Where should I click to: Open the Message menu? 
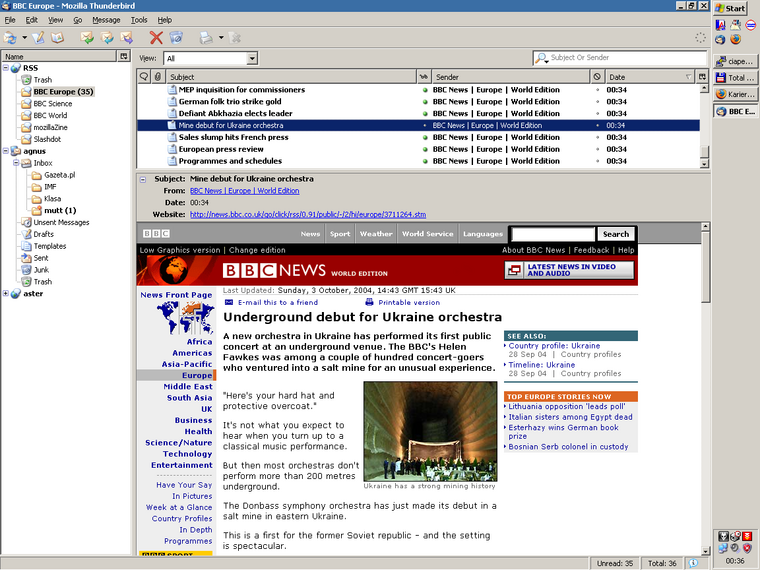106,20
